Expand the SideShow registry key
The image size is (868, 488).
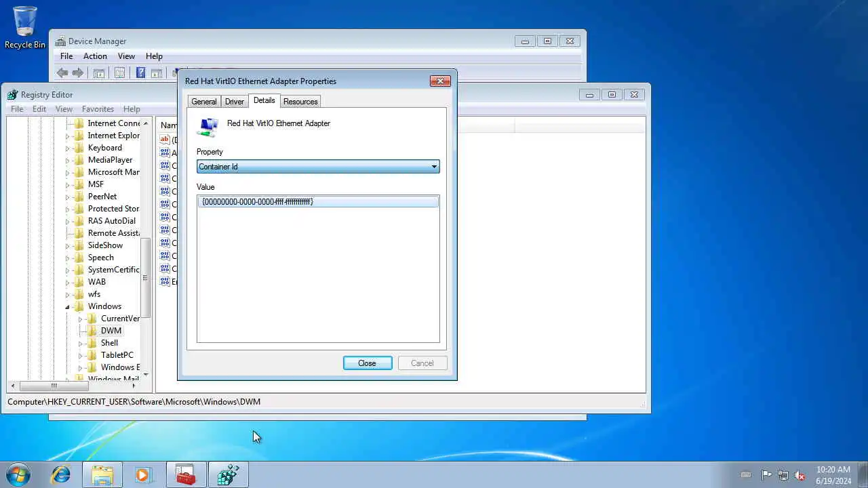point(67,245)
